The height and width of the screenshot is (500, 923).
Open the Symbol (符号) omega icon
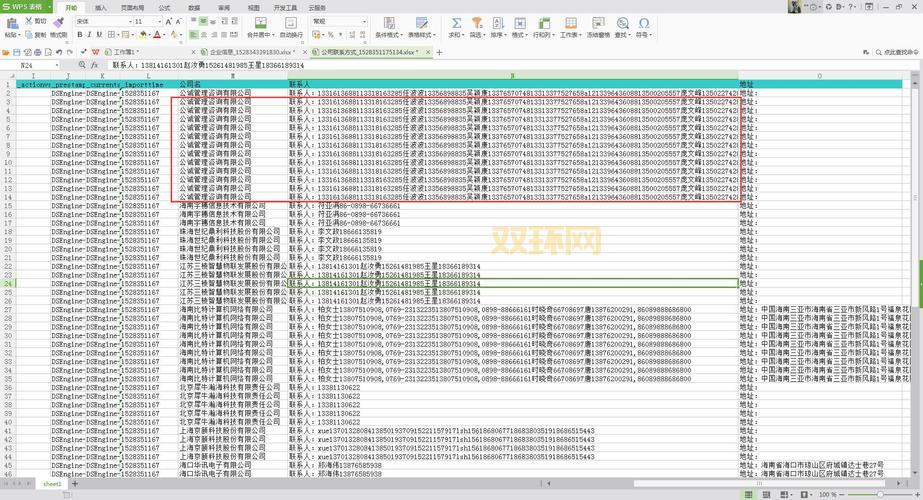[644, 22]
